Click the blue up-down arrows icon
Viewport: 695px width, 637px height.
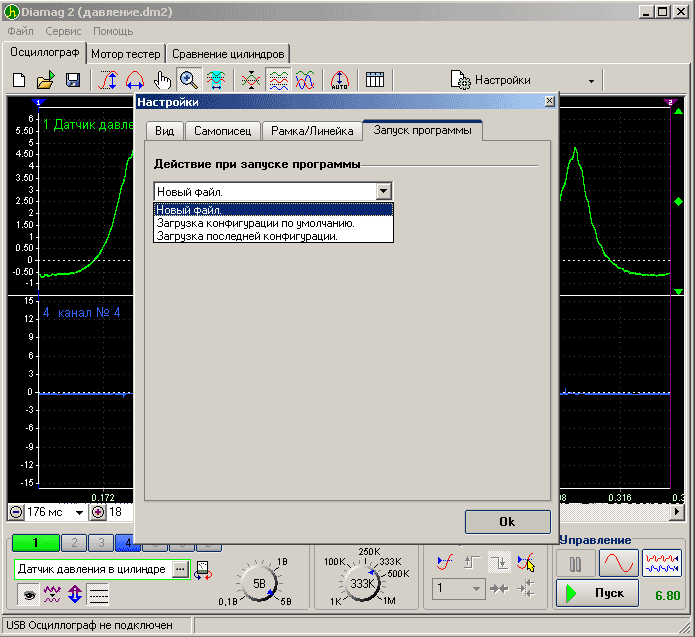click(x=75, y=594)
